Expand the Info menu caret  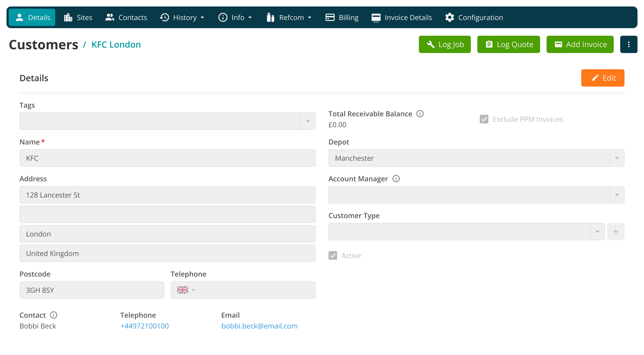(x=250, y=18)
